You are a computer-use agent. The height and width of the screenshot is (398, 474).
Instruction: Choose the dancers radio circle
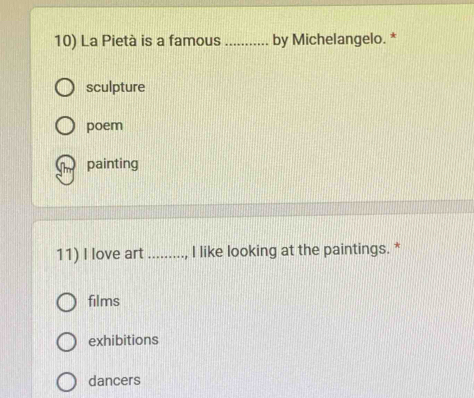pyautogui.click(x=66, y=382)
